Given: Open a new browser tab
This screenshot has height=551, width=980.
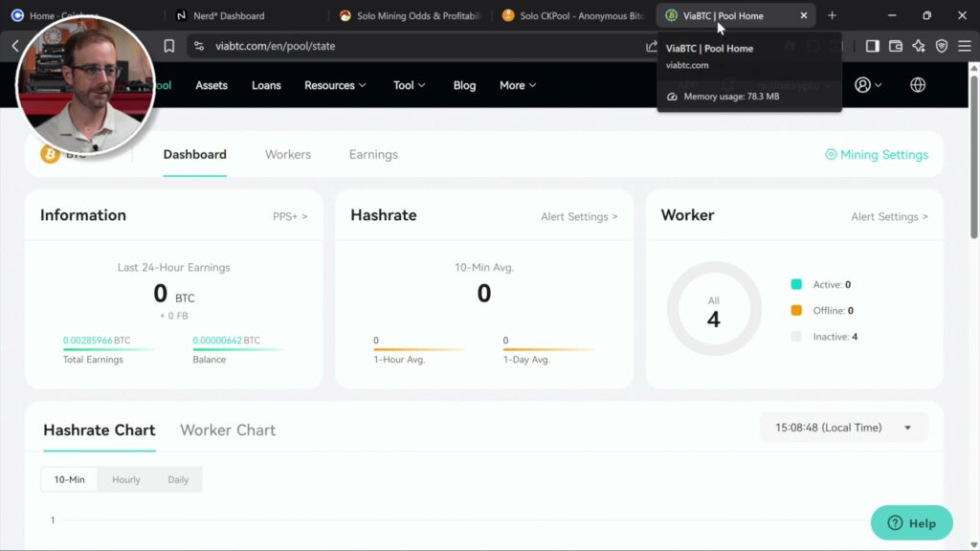Looking at the screenshot, I should [832, 15].
